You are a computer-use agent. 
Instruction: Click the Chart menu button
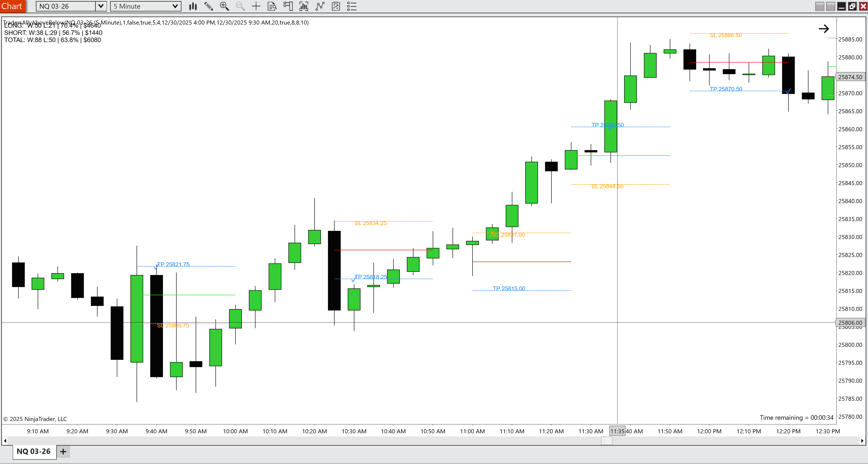tap(12, 6)
